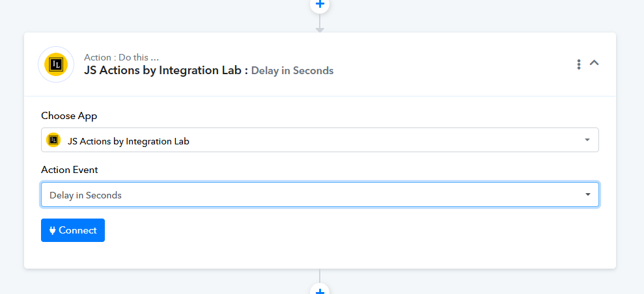The height and width of the screenshot is (294, 644).
Task: Click empty space in the action card header
Action: pos(456,64)
